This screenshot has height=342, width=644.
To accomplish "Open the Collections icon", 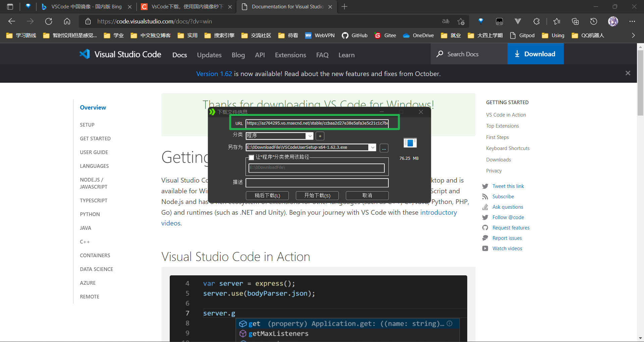I will click(575, 21).
